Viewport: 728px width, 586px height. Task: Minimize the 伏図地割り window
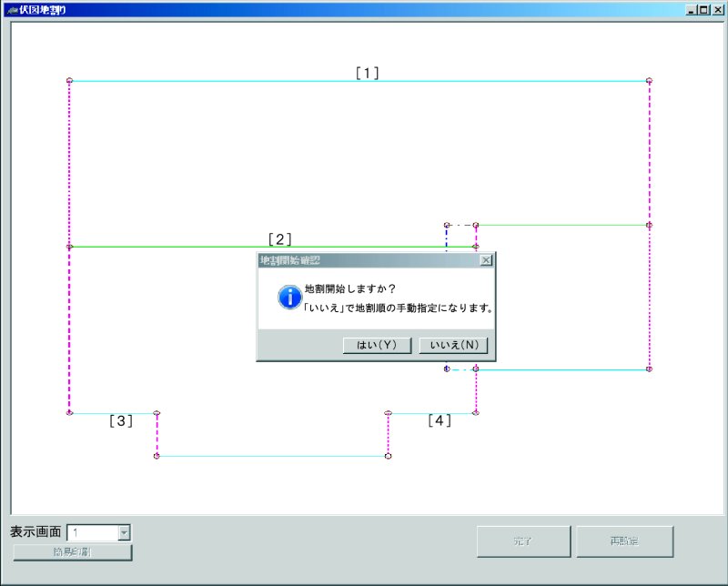coord(693,9)
